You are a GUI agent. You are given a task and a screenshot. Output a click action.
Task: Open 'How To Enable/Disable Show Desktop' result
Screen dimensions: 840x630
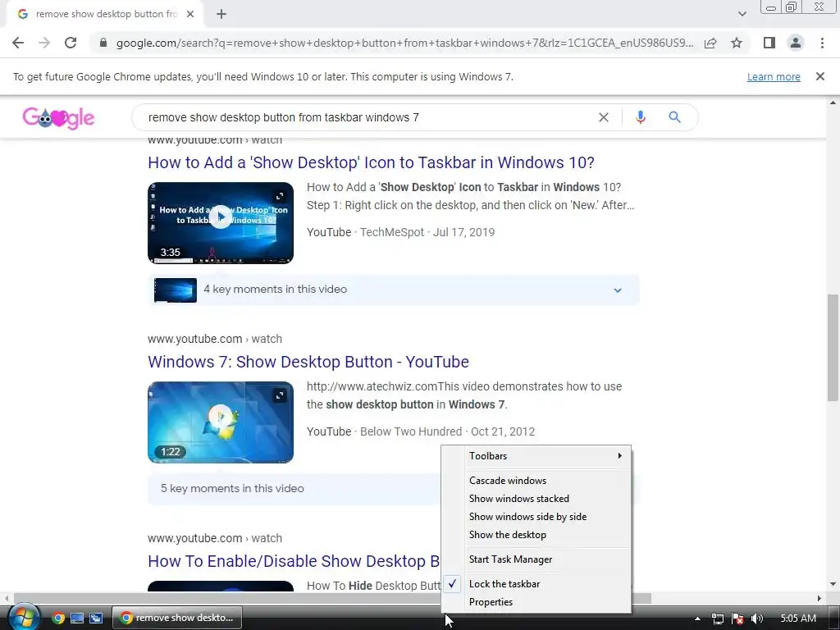(294, 561)
